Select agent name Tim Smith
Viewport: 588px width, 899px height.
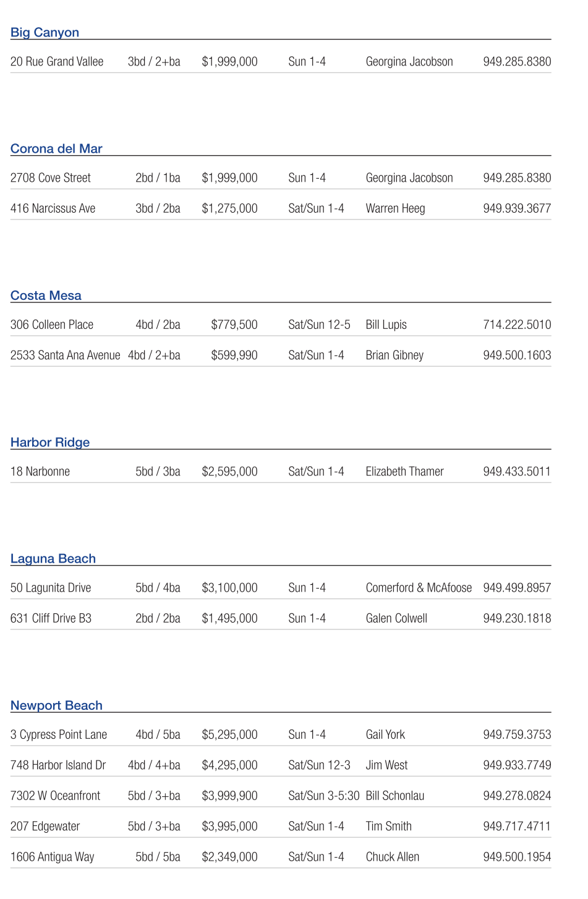388,827
